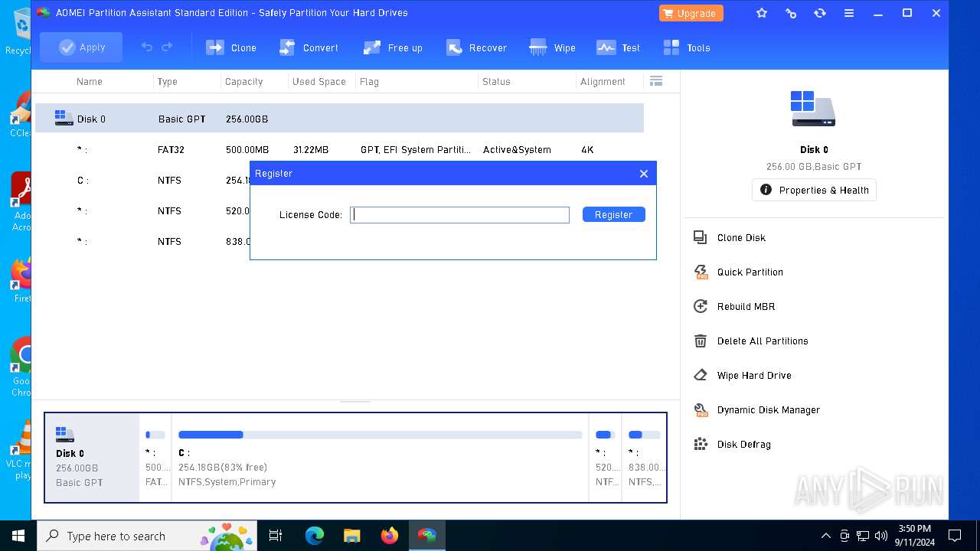Open the hamburger menu in title bar

(849, 13)
